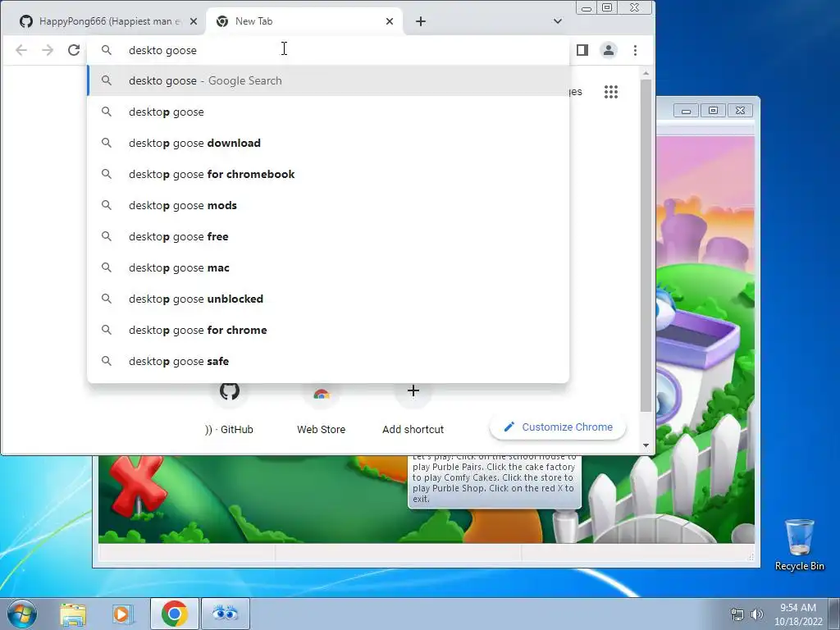840x630 pixels.
Task: Choose 'deskto goose - Google Search' suggestion
Action: (328, 81)
